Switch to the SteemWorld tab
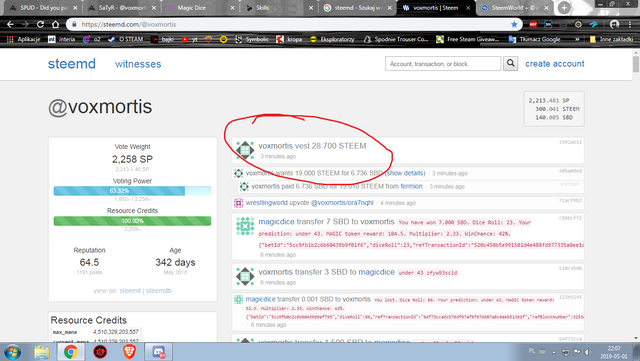This screenshot has width=640, height=361. tap(514, 8)
